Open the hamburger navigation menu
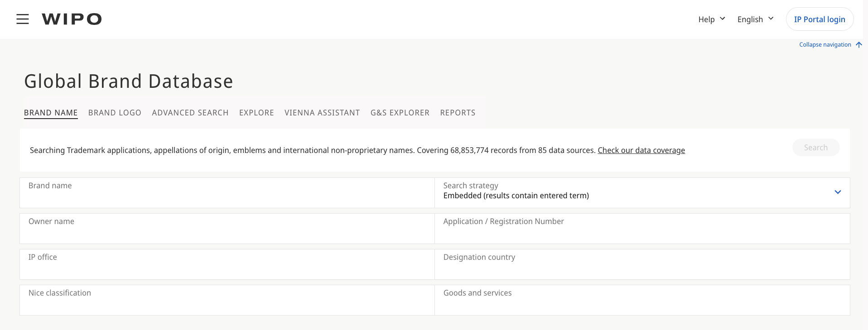 [x=23, y=19]
